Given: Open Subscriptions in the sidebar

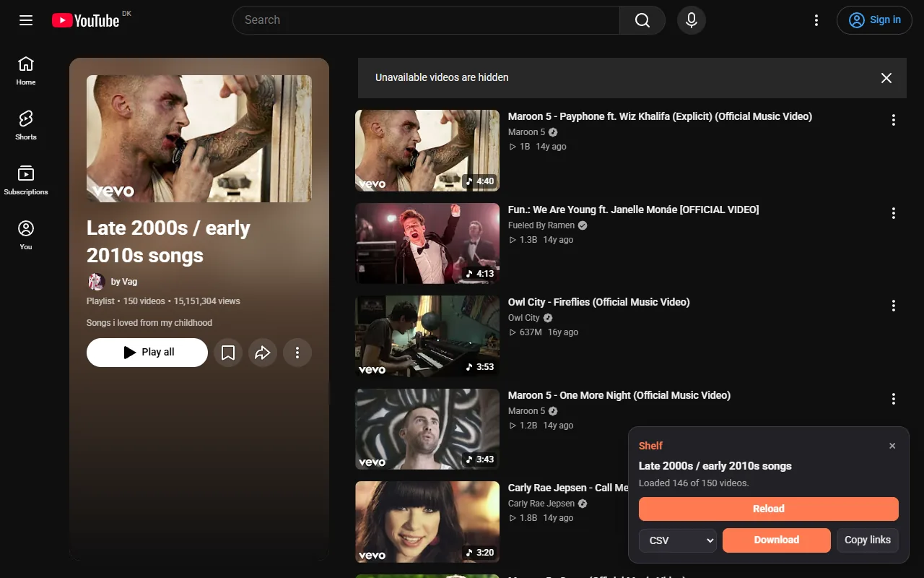Looking at the screenshot, I should [x=26, y=181].
